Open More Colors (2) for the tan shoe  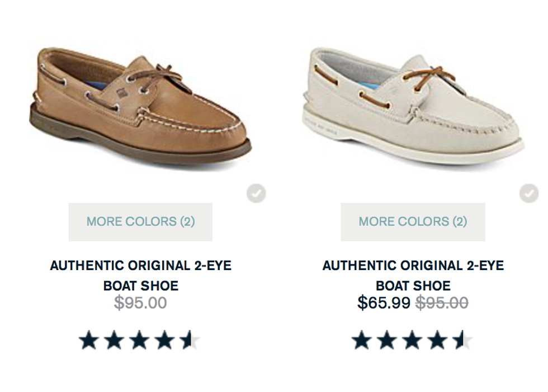[x=140, y=221]
